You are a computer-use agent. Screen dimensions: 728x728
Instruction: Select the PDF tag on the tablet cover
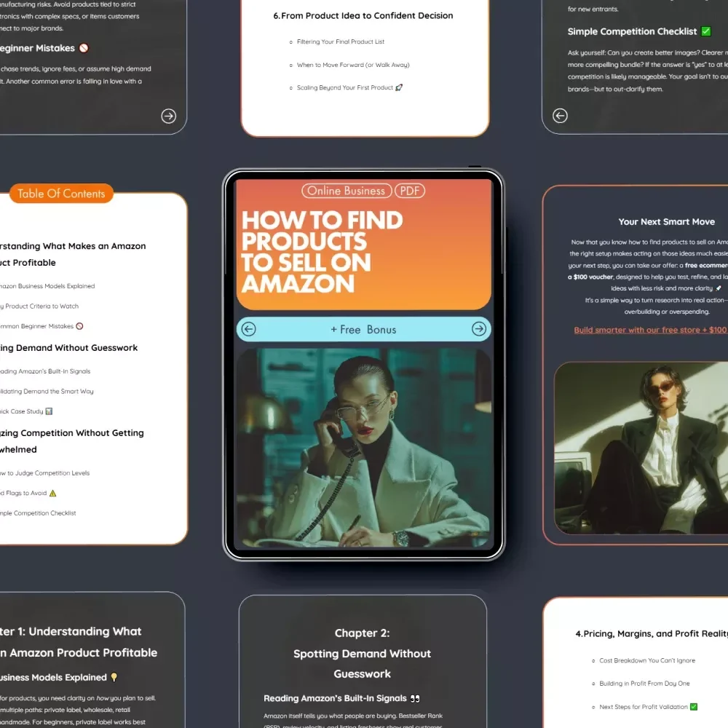click(409, 191)
